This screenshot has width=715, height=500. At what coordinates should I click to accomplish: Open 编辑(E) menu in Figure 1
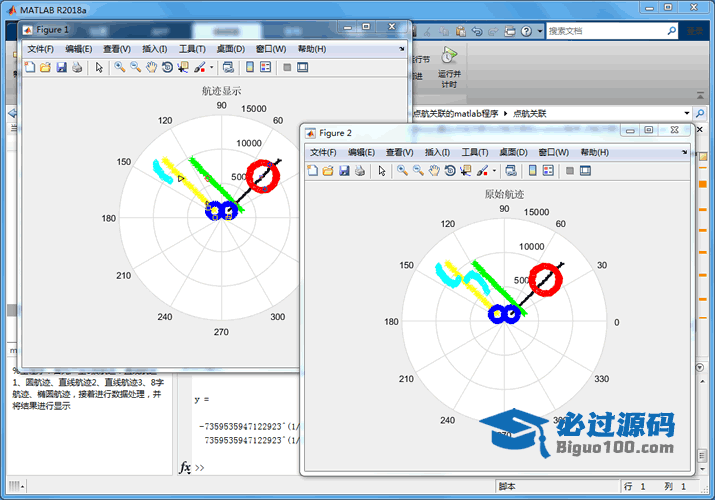(78, 49)
